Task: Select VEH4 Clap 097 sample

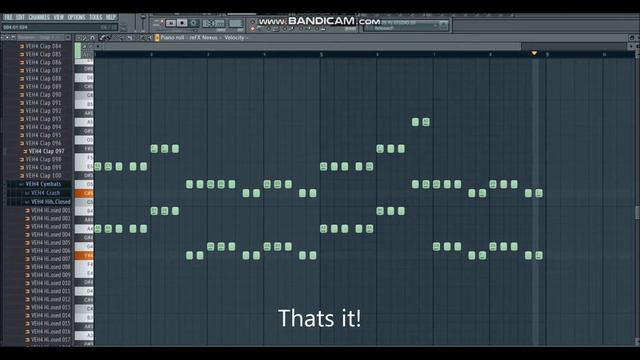Action: [46, 151]
